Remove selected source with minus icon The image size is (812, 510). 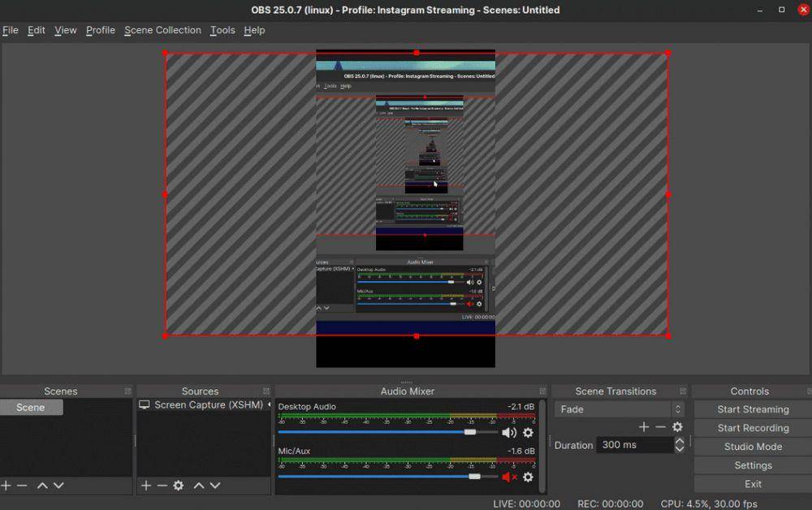tap(162, 485)
